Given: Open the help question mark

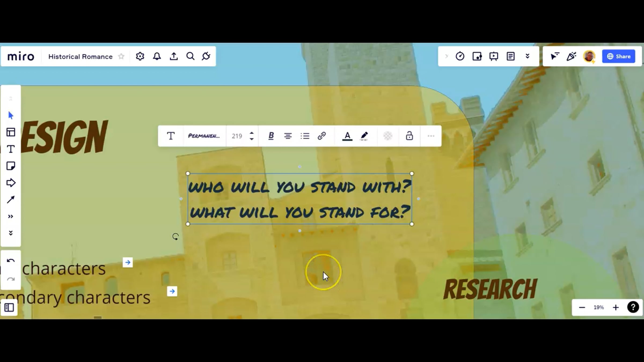Looking at the screenshot, I should [633, 307].
